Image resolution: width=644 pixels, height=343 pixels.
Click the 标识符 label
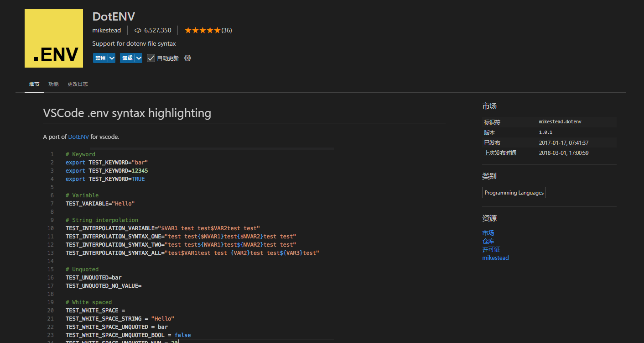point(492,122)
